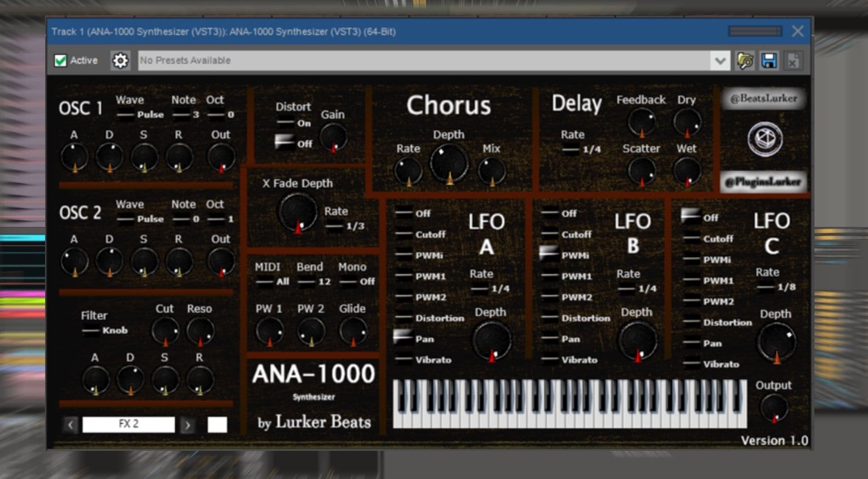Click the Chorus Mix knob
This screenshot has width=868, height=479.
(491, 171)
